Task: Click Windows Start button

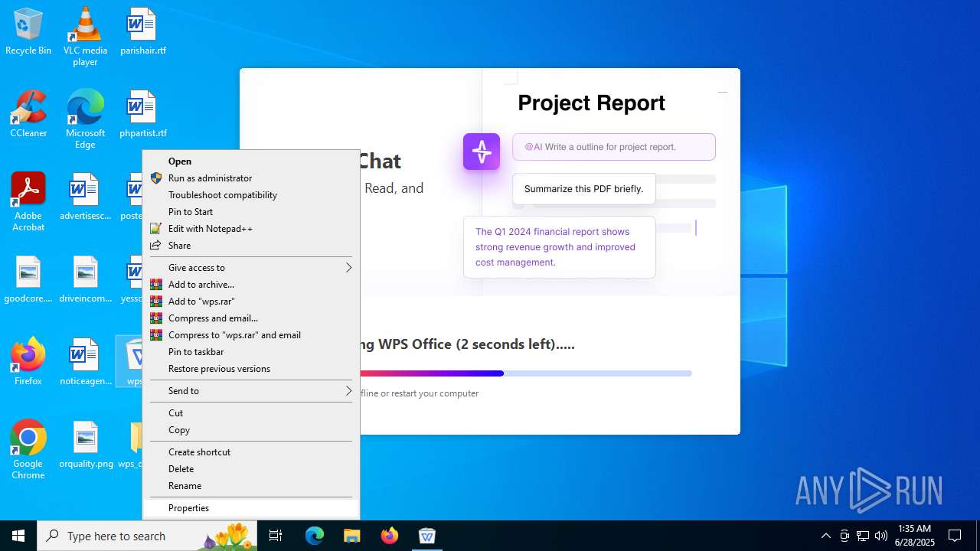Action: click(x=18, y=536)
